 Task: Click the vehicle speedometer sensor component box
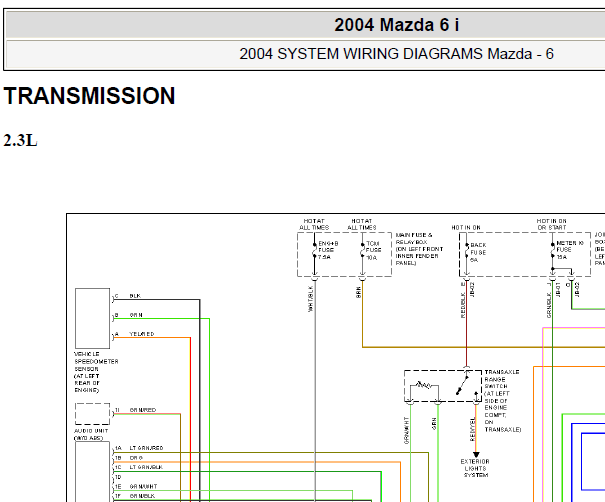point(93,318)
